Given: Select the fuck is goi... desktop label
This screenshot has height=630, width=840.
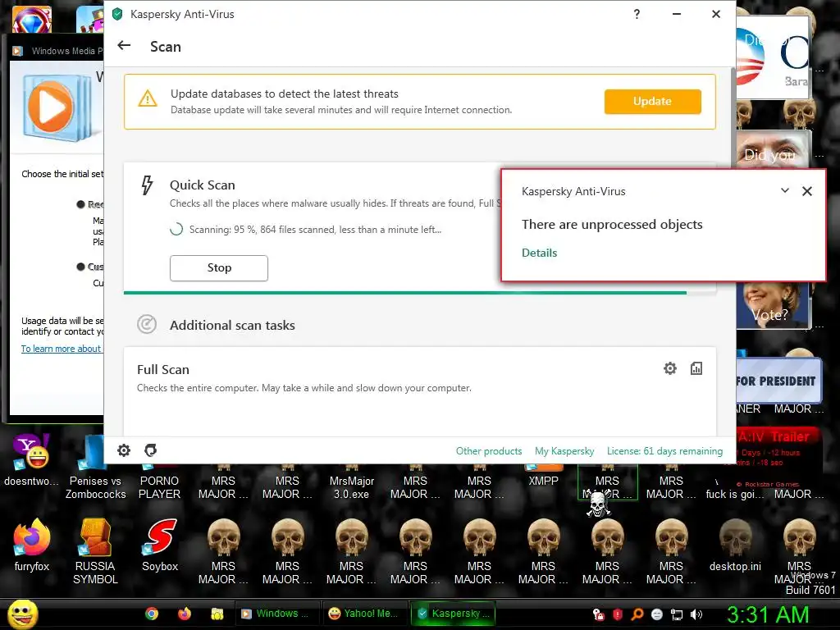Looking at the screenshot, I should click(734, 494).
